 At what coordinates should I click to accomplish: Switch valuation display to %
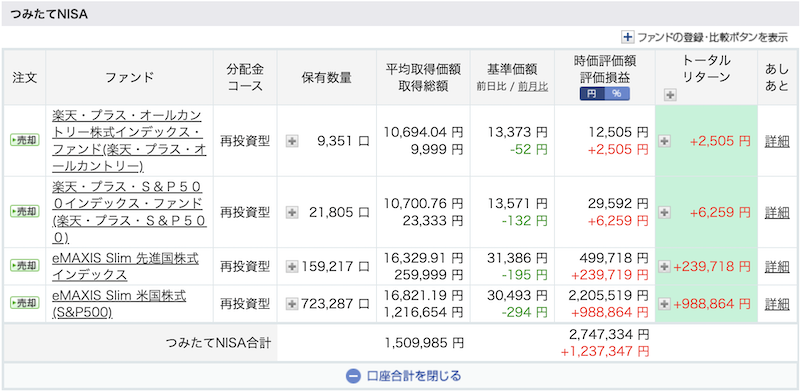(617, 93)
